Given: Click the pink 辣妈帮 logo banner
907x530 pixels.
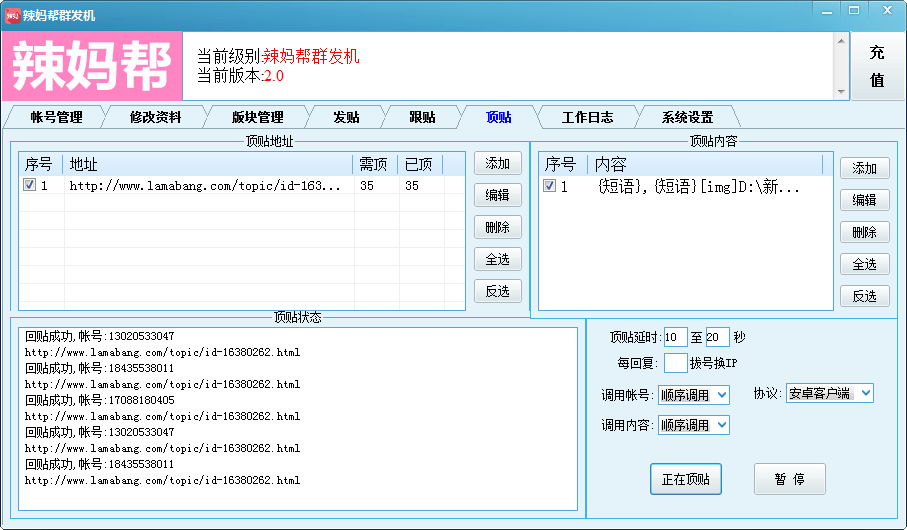Looking at the screenshot, I should click(x=92, y=66).
